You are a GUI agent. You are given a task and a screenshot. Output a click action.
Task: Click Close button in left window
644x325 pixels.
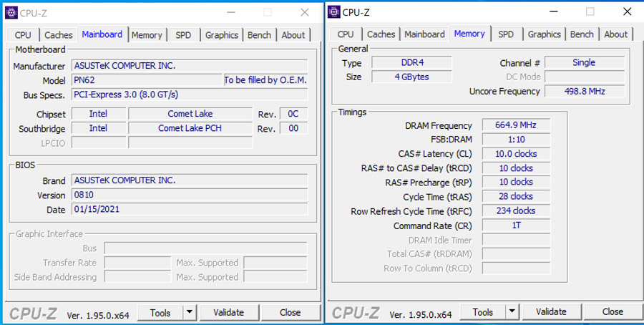click(290, 313)
